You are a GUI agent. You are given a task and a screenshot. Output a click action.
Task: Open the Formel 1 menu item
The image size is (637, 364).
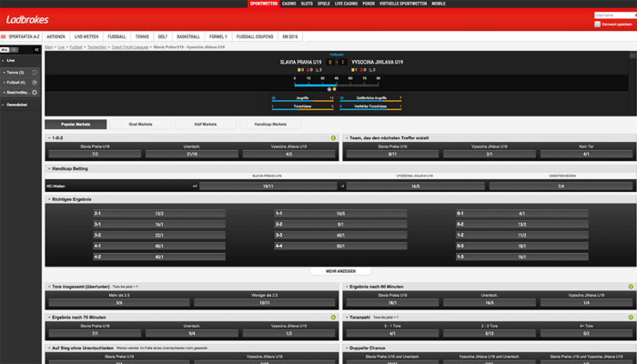tap(218, 36)
